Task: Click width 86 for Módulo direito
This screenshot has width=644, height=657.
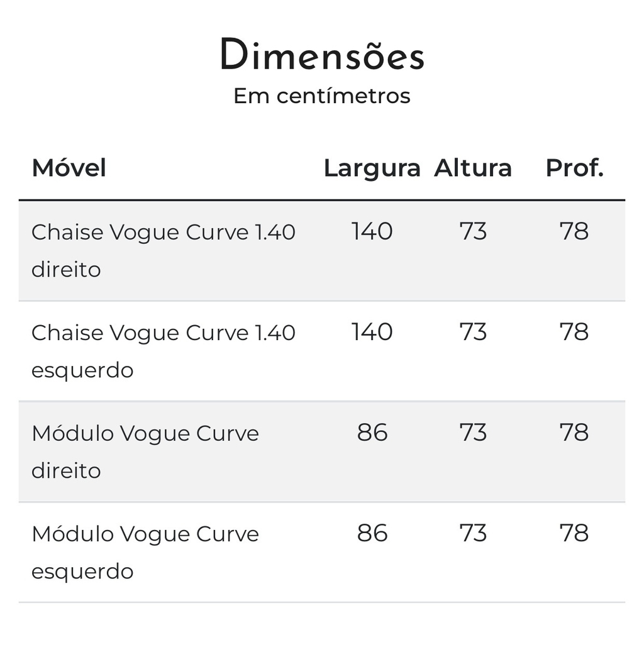Action: point(372,433)
